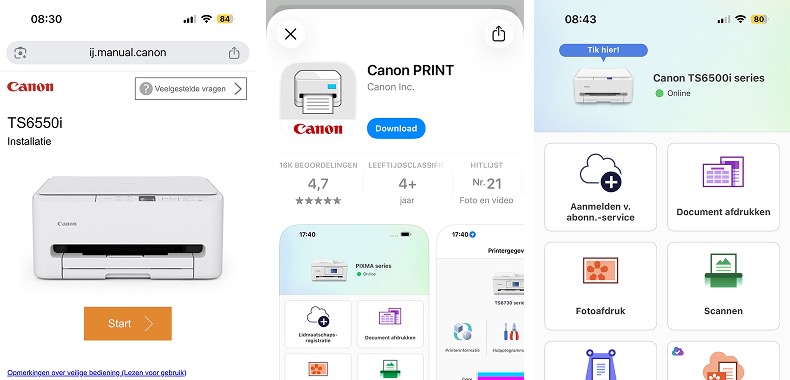
Task: Tap the 08:30 clock in status bar
Action: [46, 19]
